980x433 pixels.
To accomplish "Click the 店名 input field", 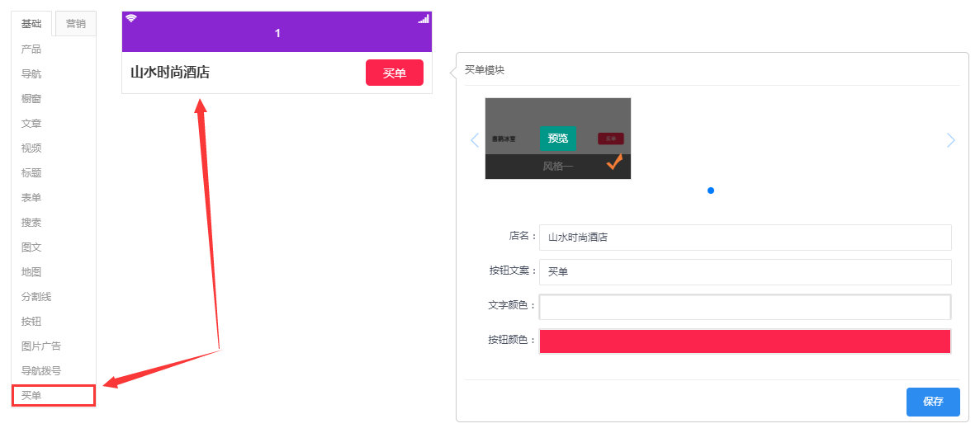I will [x=745, y=238].
